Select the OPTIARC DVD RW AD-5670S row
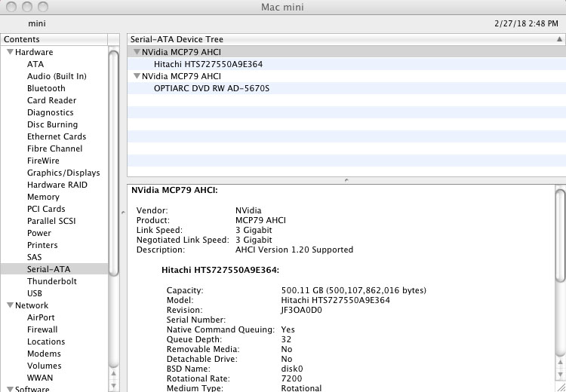This screenshot has height=392, width=566. (x=346, y=88)
